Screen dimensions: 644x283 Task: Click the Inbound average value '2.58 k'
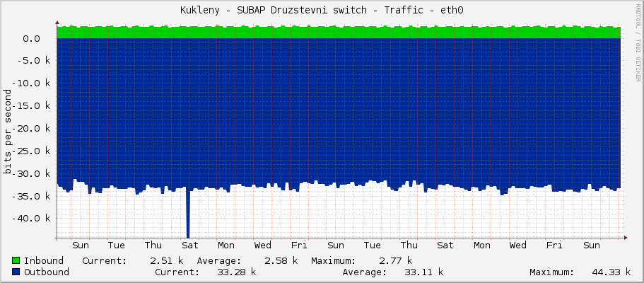tap(281, 261)
